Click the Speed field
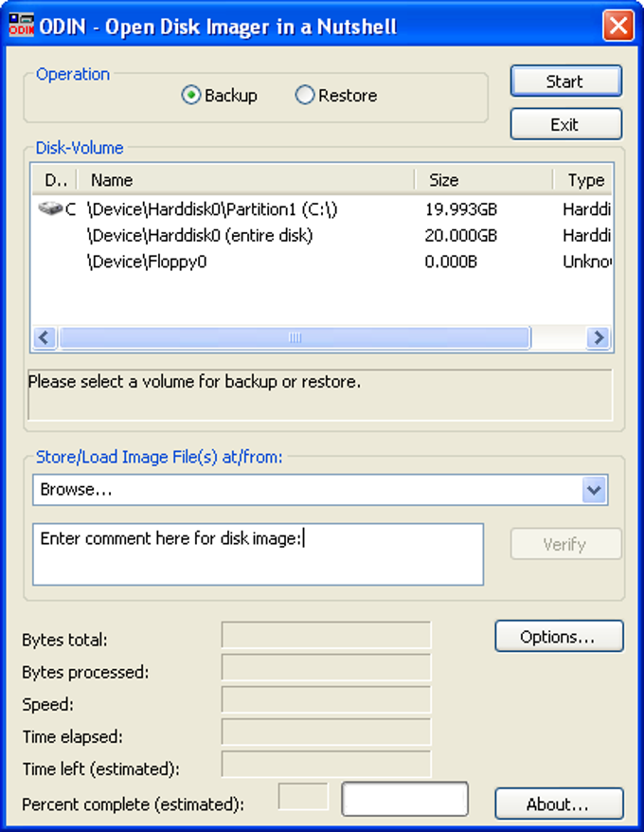644x832 pixels. 326,700
